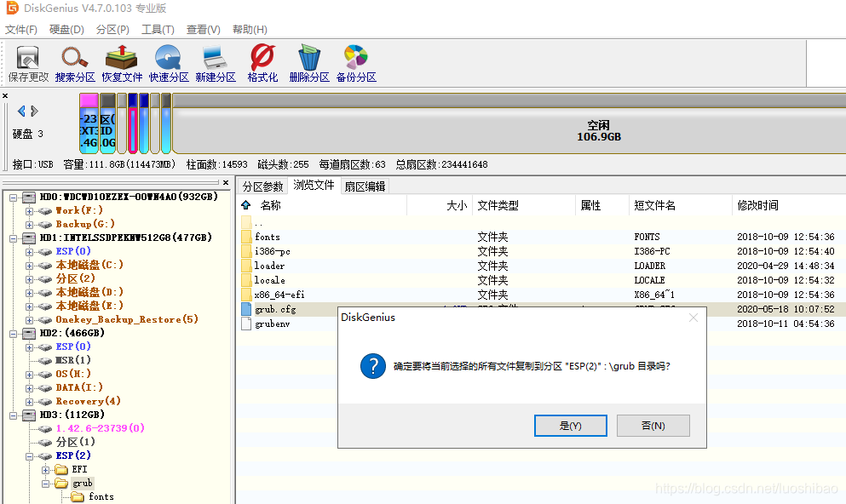Click the Delete Partition (删除分区) icon

point(309,64)
